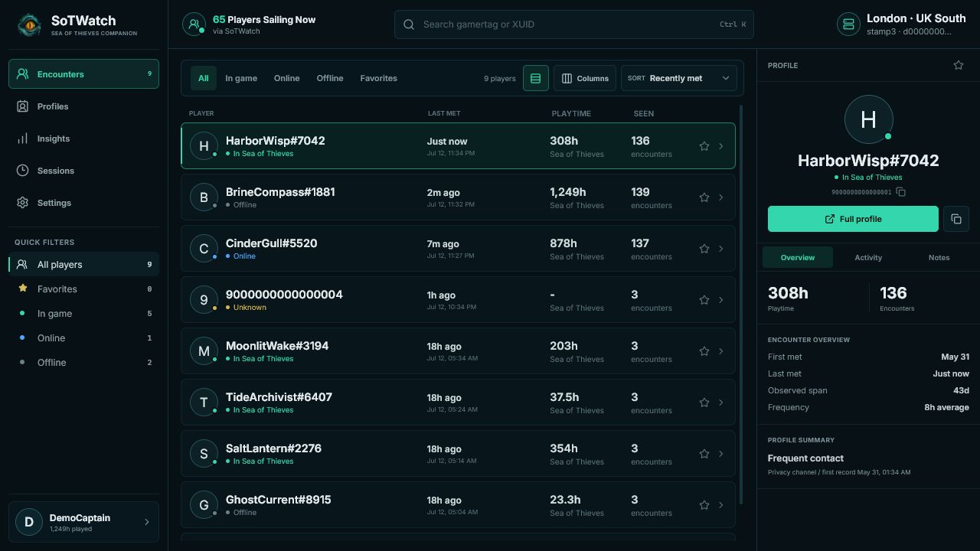Open DemoCaptain account chevron
Image resolution: width=980 pixels, height=551 pixels.
(147, 522)
